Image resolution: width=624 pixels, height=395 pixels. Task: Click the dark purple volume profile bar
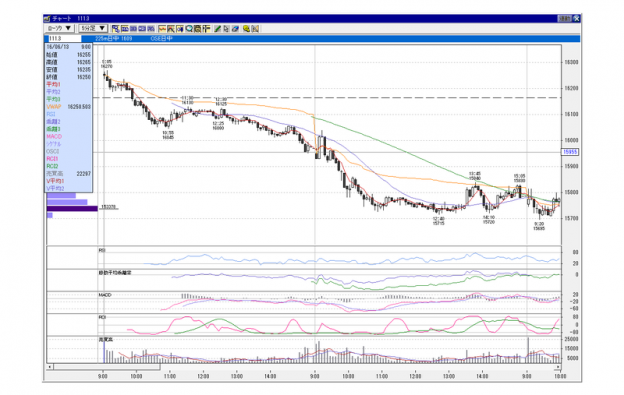72,208
